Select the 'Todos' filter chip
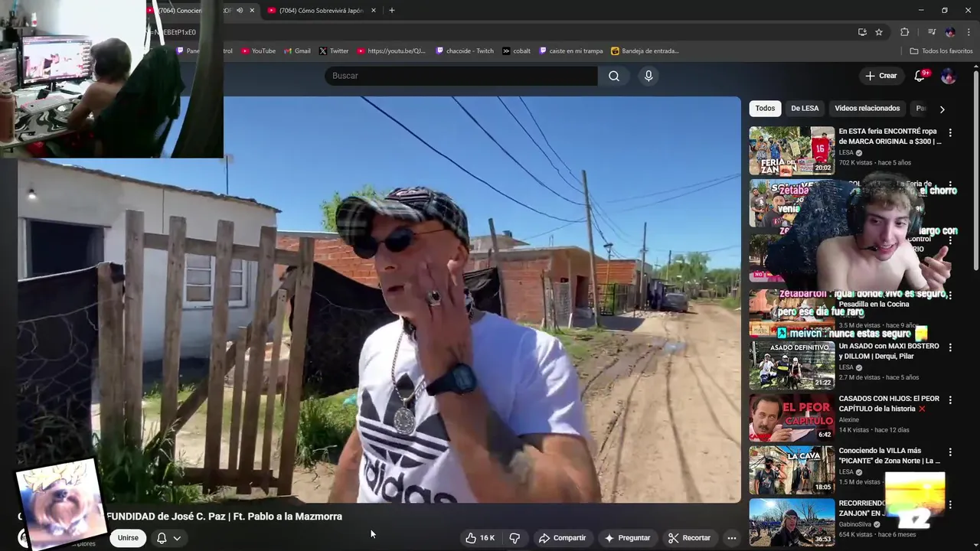This screenshot has width=980, height=551. pos(765,109)
